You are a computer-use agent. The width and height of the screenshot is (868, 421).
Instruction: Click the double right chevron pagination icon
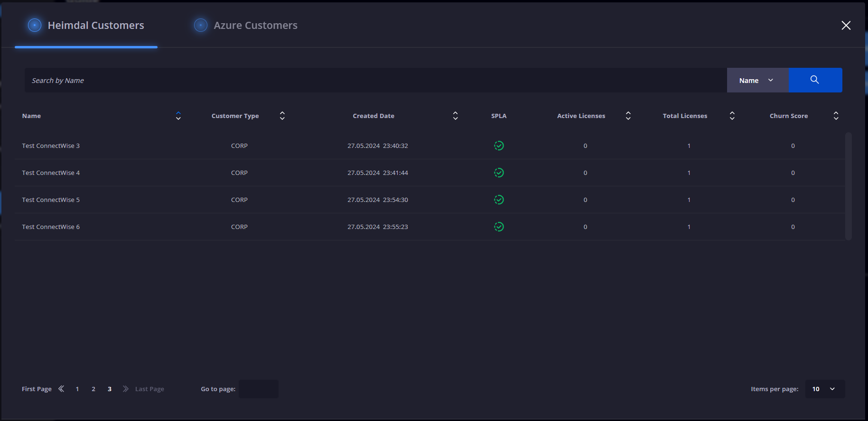coord(126,389)
